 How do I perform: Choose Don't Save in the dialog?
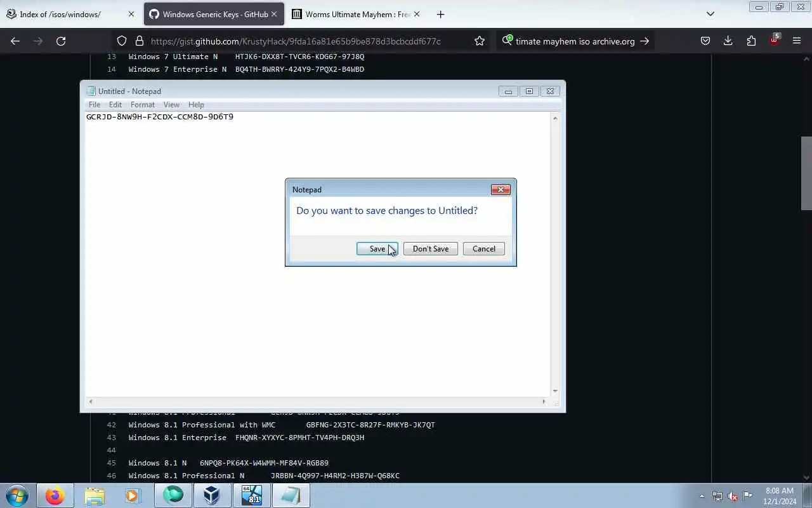point(430,249)
